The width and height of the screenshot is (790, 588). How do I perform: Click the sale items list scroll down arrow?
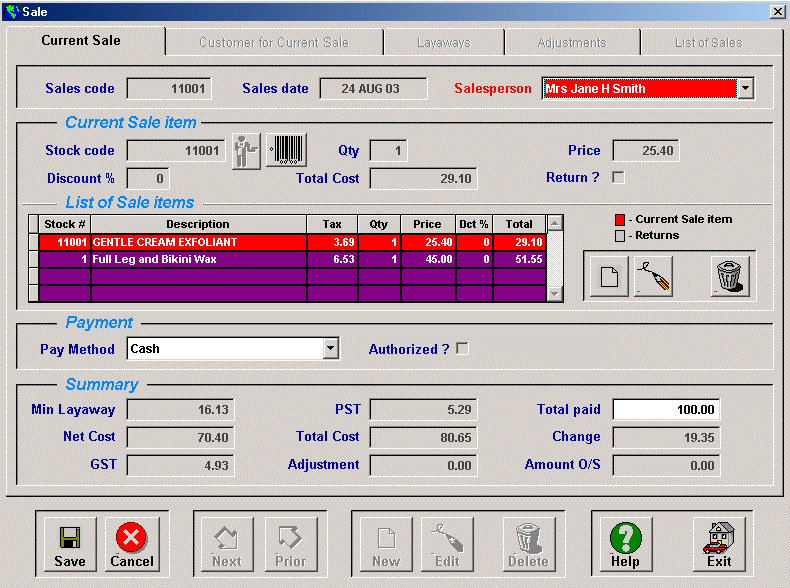tap(555, 293)
